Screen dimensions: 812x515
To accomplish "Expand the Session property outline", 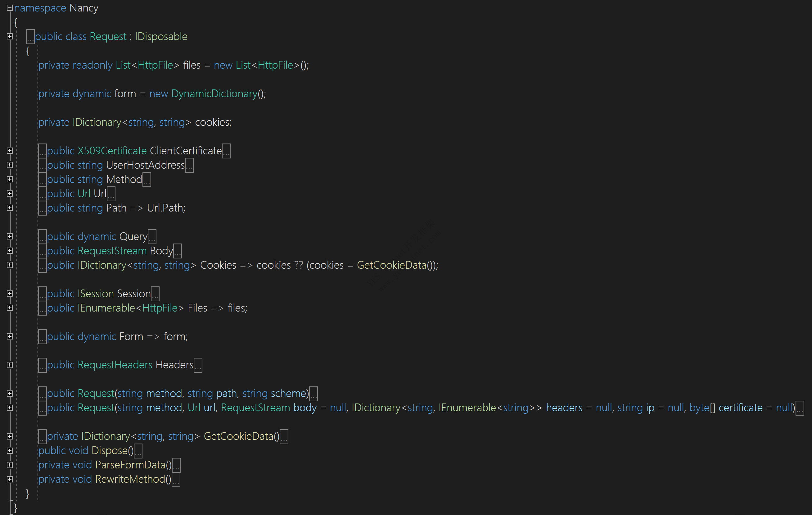I will (x=10, y=293).
